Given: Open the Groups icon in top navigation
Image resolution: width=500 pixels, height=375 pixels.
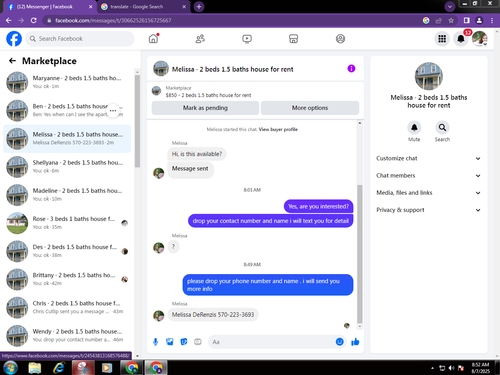Looking at the screenshot, I should tap(340, 39).
